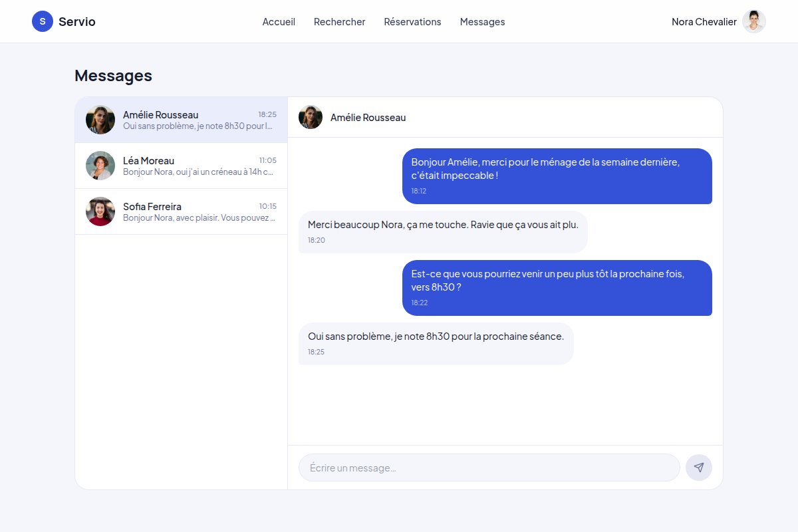
Task: Focus the Écrire un message field
Action: (489, 467)
